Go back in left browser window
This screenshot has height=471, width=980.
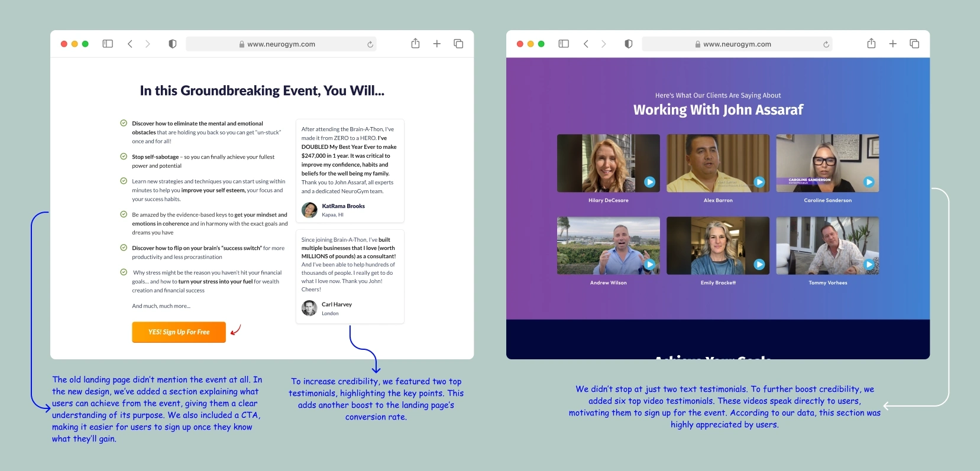tap(130, 44)
